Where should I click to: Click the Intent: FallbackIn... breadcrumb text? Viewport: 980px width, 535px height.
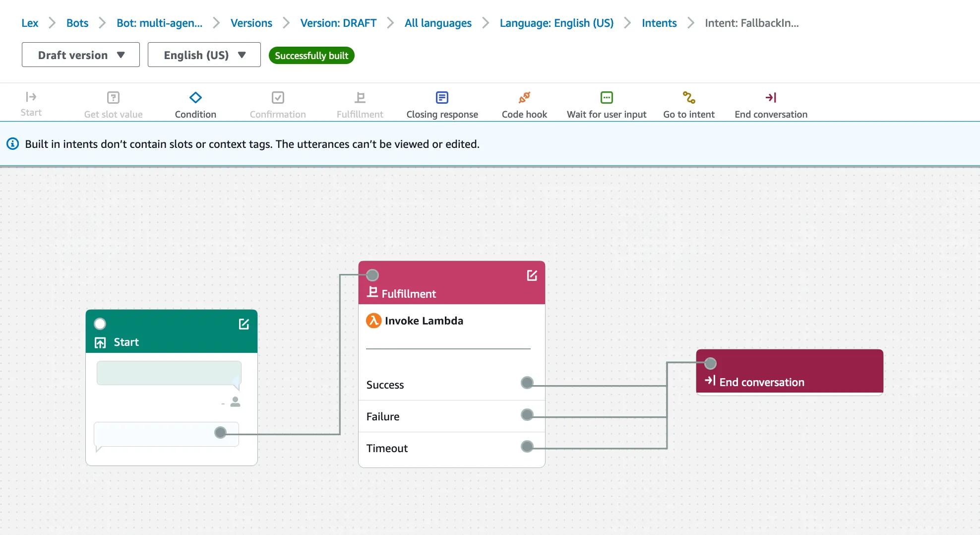coord(751,23)
